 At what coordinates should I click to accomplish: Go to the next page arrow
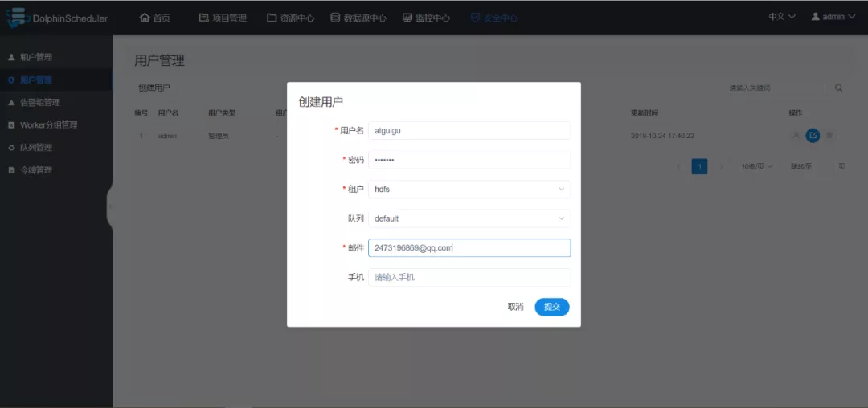pyautogui.click(x=721, y=166)
